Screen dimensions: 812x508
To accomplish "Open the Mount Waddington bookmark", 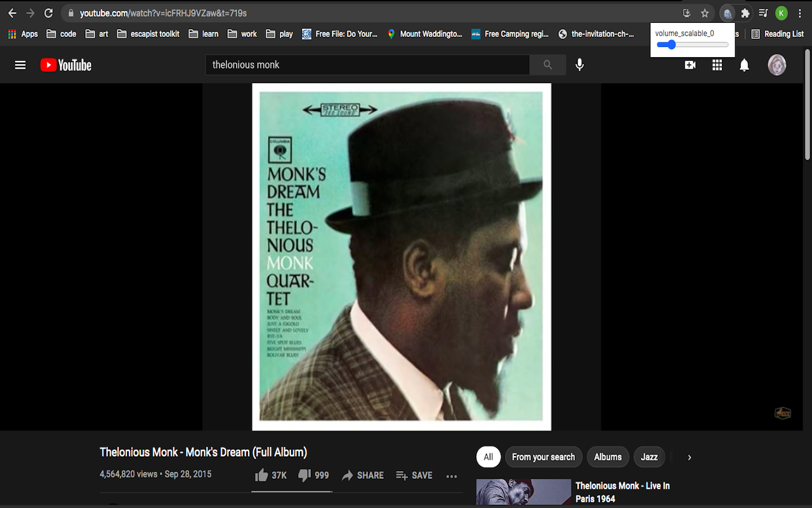I will (x=424, y=34).
